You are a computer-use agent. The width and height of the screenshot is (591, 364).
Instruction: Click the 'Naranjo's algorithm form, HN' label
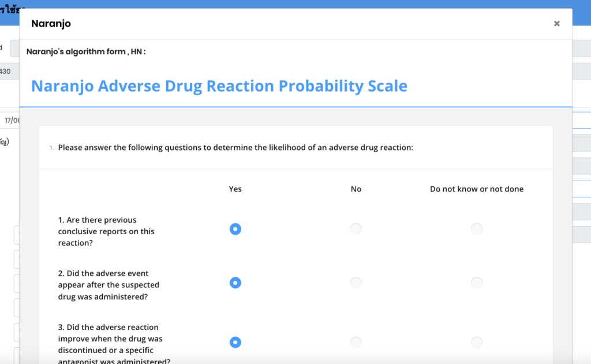coord(86,52)
